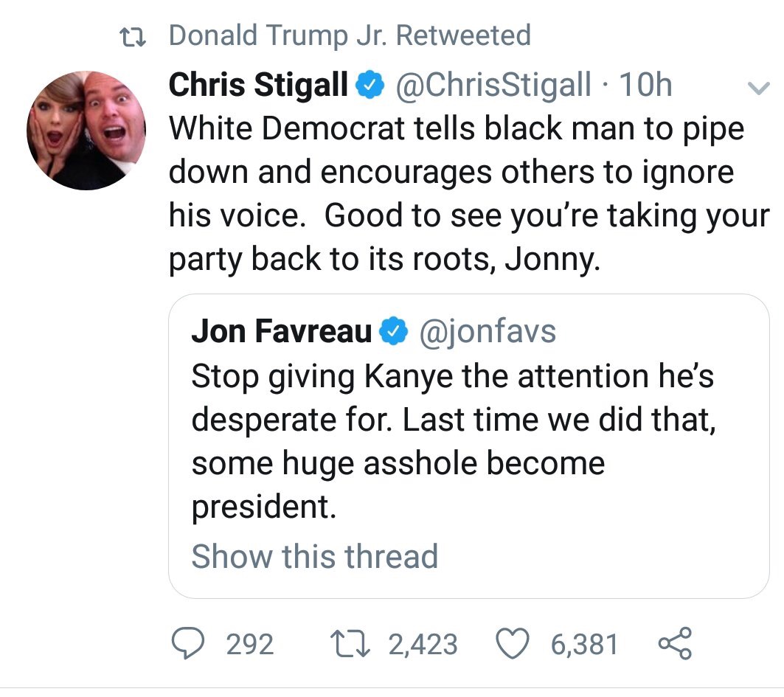This screenshot has width=784, height=697.
Task: Open "Show this thread" link
Action: click(x=314, y=556)
